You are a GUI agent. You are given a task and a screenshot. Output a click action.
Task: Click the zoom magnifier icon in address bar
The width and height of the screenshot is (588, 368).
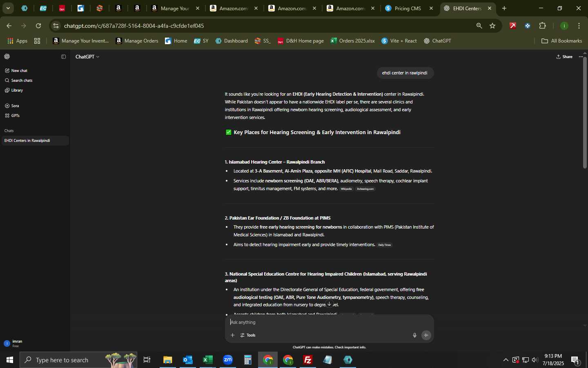click(x=479, y=26)
